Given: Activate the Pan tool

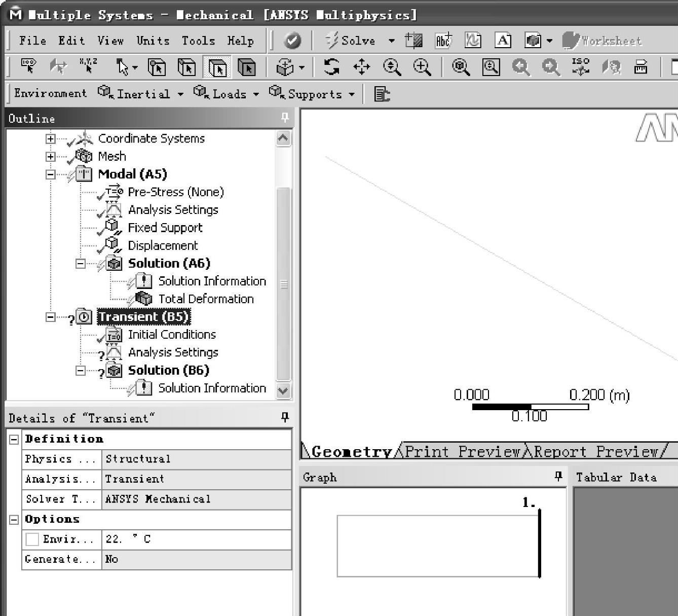Looking at the screenshot, I should 361,67.
